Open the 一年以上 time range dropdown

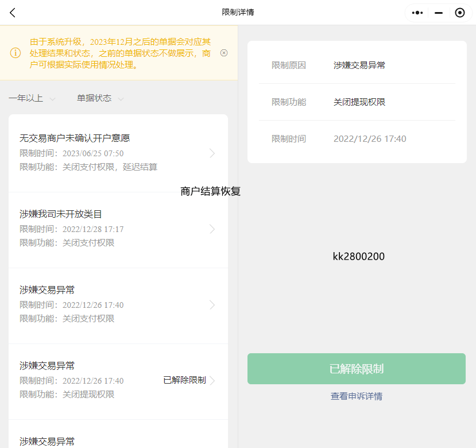coord(32,98)
